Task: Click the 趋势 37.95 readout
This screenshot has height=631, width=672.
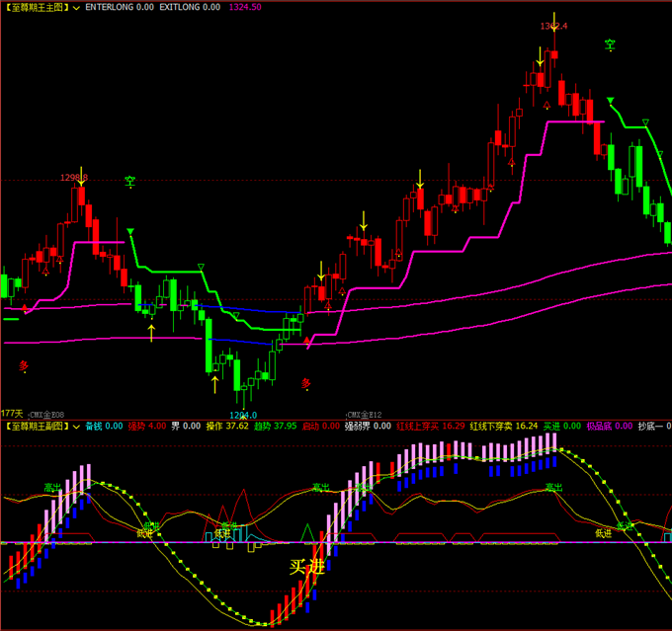Action: 275,427
